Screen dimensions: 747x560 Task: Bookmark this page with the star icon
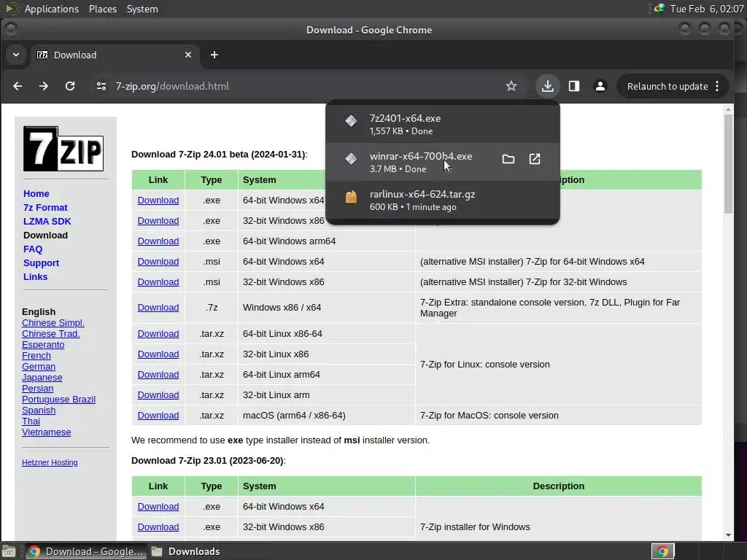click(511, 86)
